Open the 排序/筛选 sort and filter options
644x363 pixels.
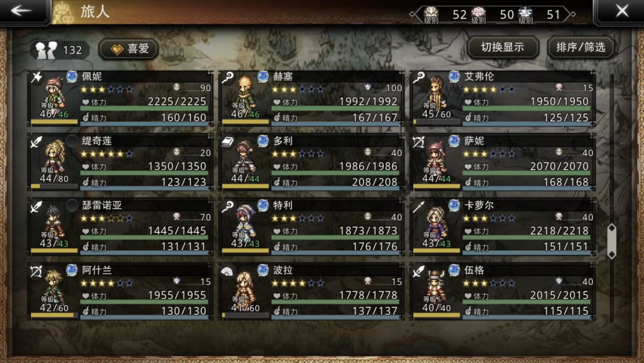pos(581,48)
